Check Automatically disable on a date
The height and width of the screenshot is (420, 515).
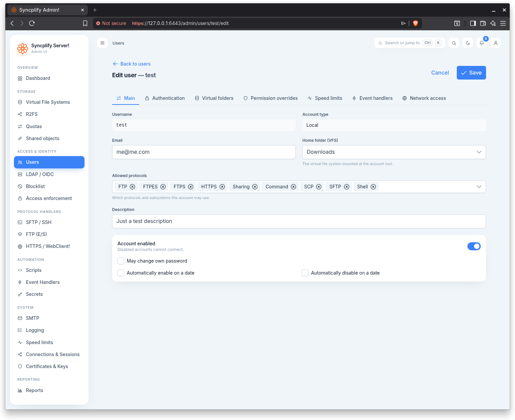[305, 273]
